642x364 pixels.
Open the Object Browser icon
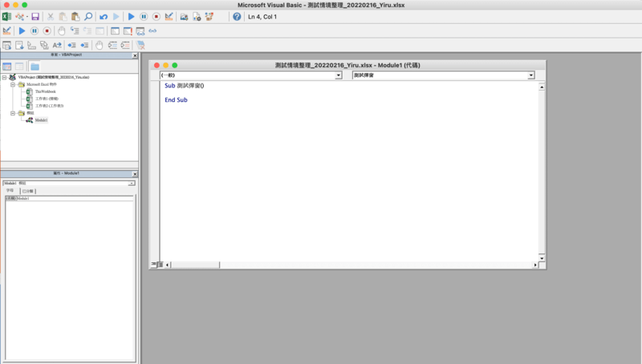coord(209,17)
